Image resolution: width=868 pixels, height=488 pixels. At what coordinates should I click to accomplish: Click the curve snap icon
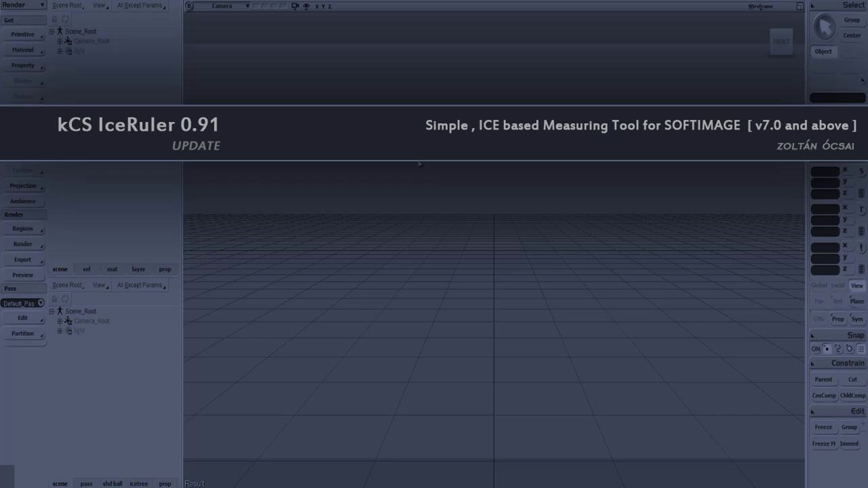pyautogui.click(x=838, y=349)
